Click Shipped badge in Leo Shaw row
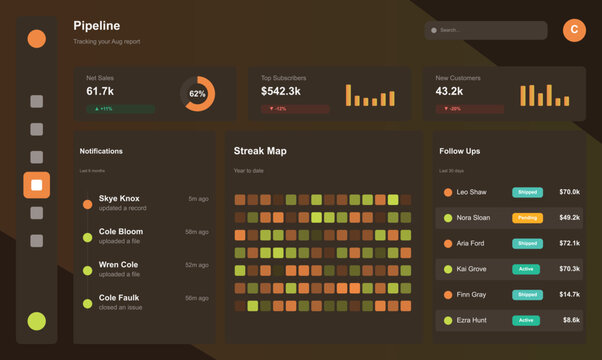 click(528, 192)
